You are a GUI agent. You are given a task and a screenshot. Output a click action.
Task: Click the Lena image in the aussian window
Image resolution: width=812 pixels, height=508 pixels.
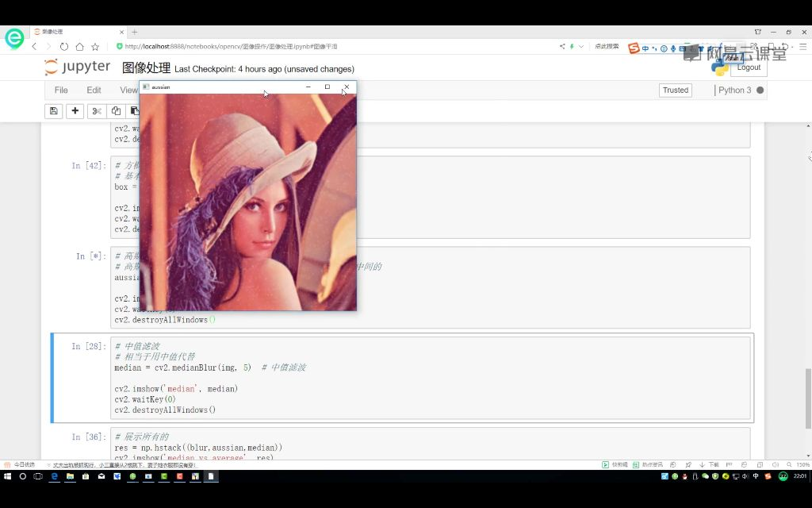point(248,202)
